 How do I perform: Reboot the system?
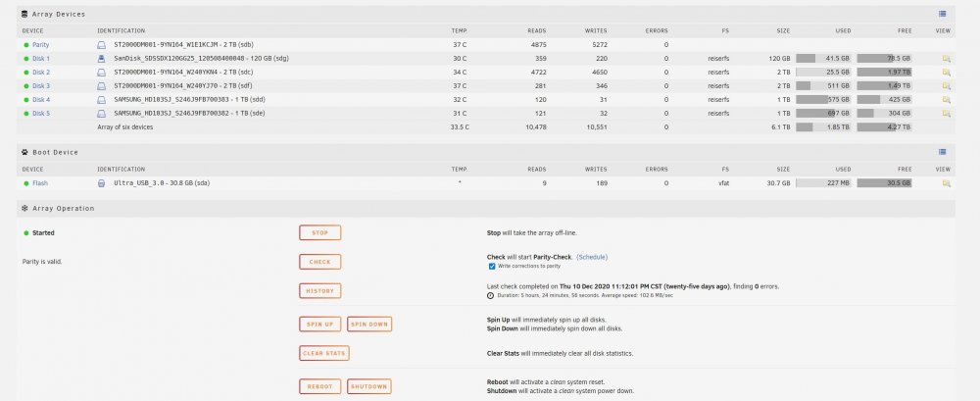(x=320, y=386)
